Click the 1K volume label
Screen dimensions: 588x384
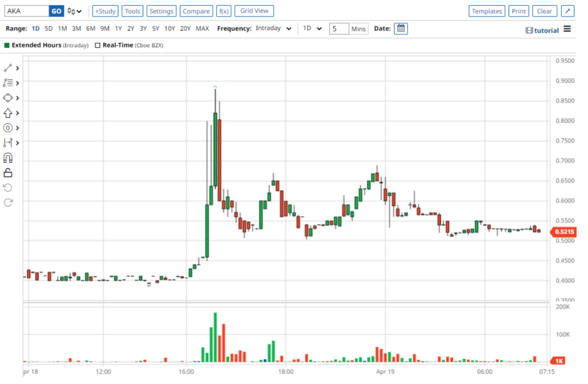[558, 360]
